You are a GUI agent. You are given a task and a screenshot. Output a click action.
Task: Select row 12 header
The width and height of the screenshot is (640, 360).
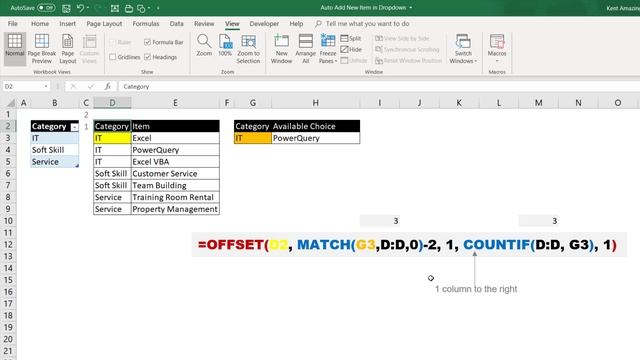click(x=8, y=244)
